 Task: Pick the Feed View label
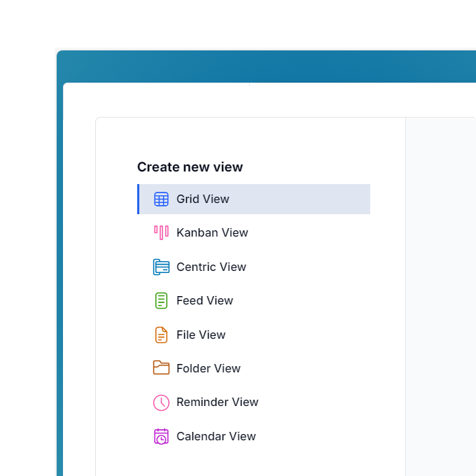204,300
